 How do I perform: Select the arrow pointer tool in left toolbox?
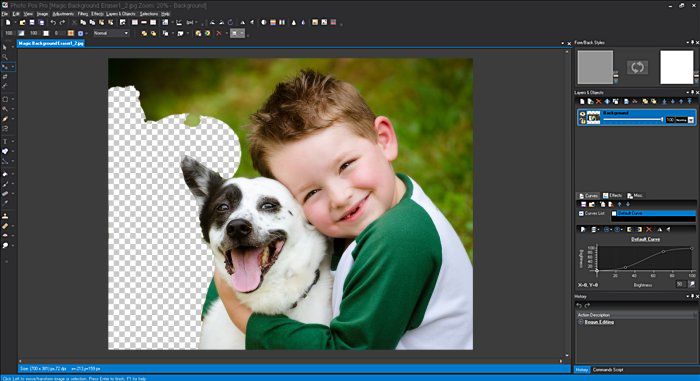5,47
